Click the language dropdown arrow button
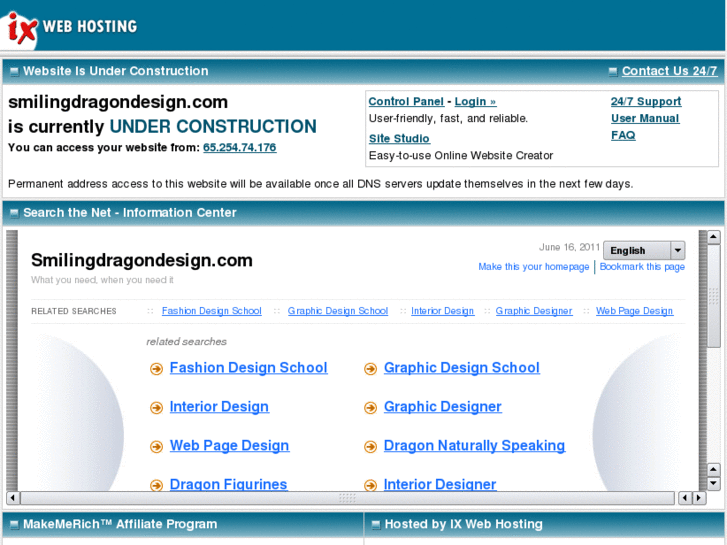The image size is (727, 545). [677, 250]
